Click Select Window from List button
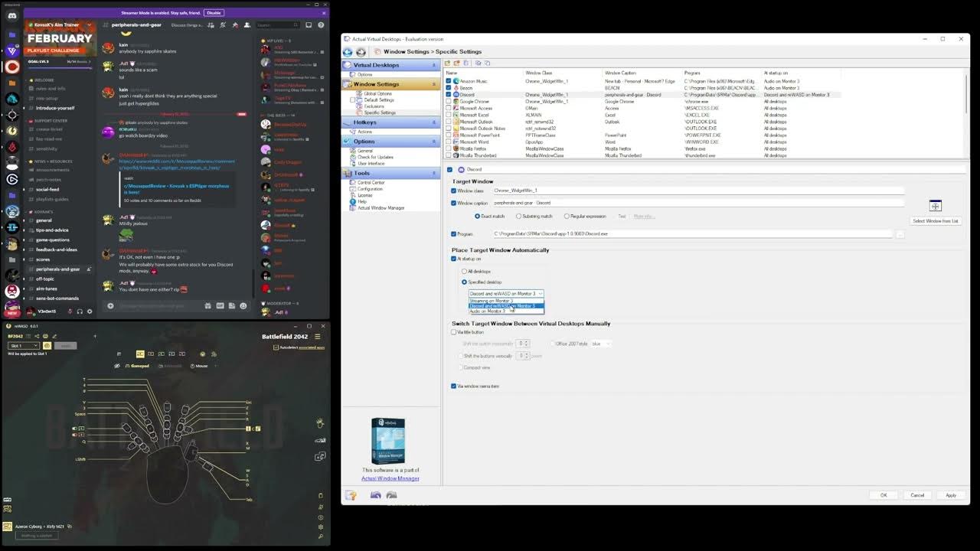 936,221
